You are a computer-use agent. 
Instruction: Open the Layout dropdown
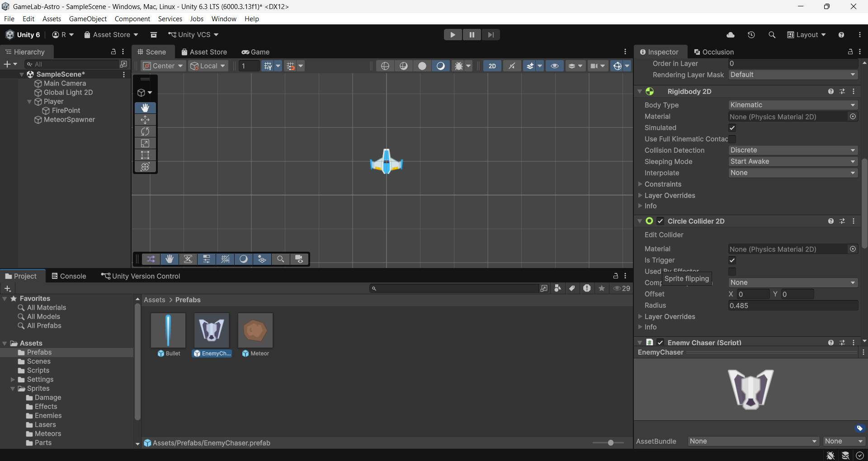tap(807, 35)
